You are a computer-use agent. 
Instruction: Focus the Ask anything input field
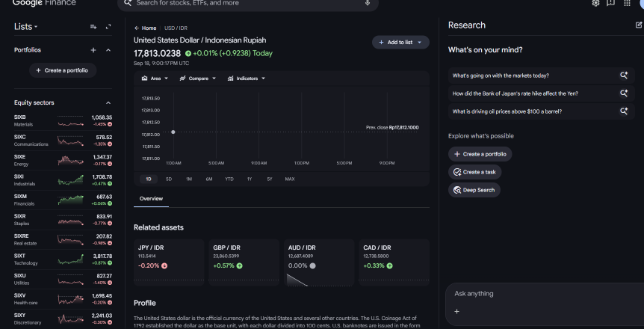tap(546, 294)
